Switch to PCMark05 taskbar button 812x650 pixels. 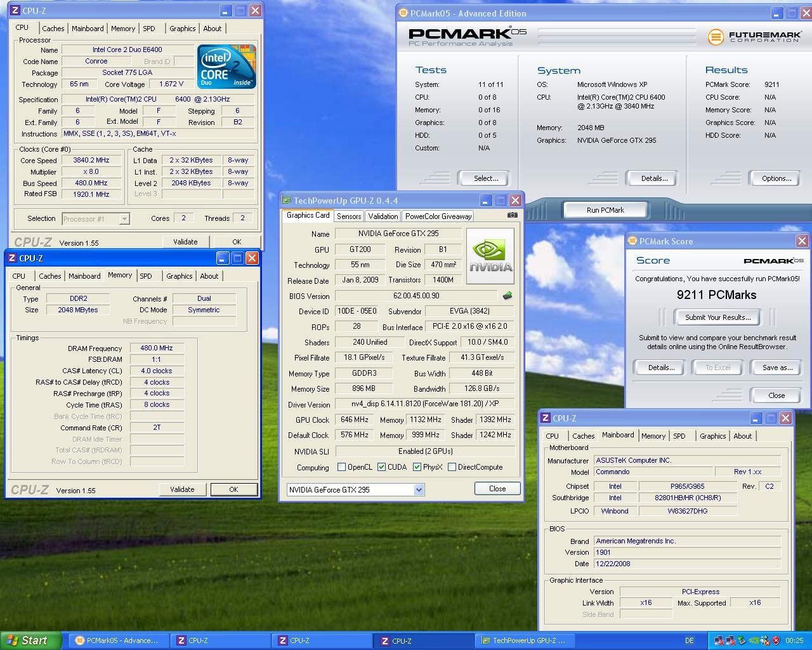119,640
